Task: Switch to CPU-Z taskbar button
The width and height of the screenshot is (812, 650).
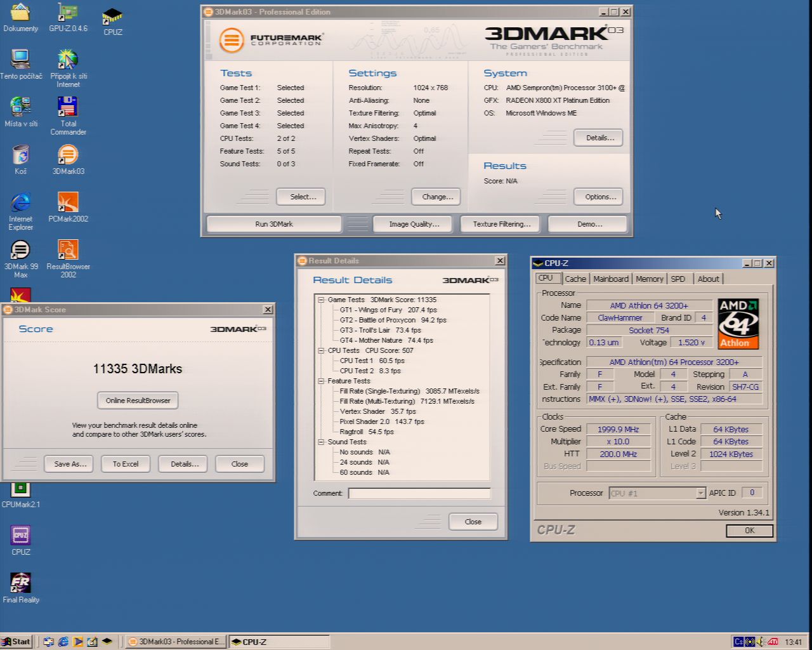Action: click(278, 642)
